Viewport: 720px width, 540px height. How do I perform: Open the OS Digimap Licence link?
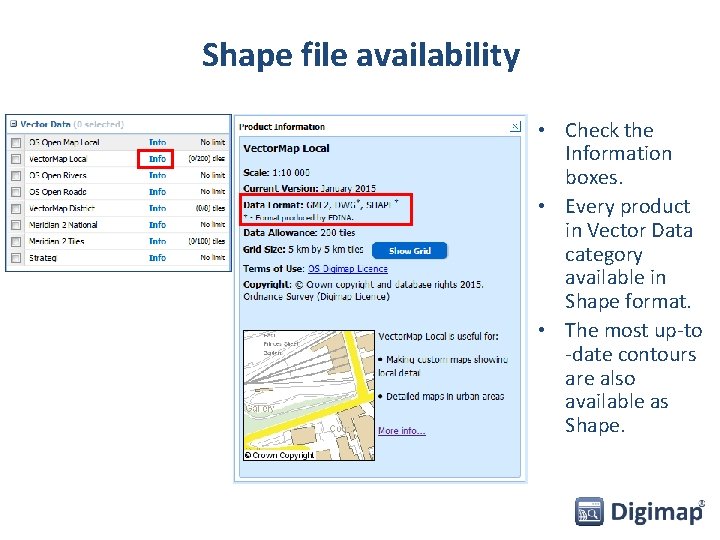(348, 269)
